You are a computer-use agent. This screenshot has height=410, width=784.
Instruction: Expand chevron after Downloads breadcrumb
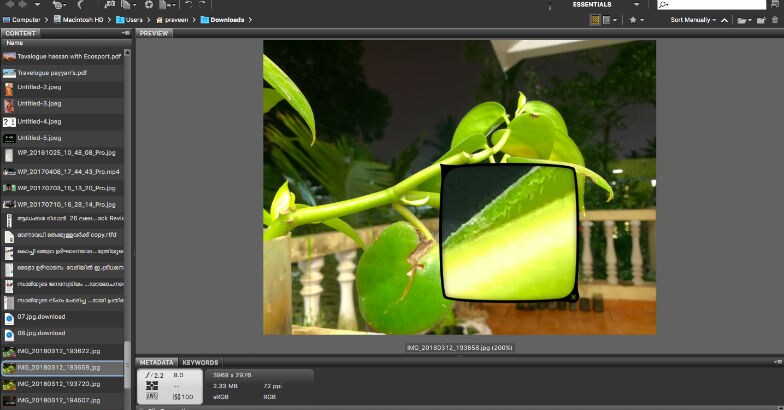click(250, 20)
